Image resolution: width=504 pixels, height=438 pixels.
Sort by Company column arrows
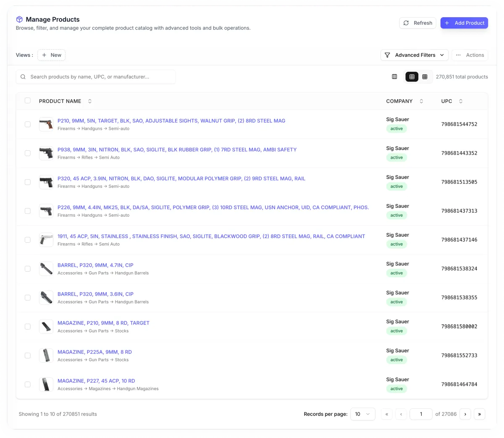tap(421, 101)
